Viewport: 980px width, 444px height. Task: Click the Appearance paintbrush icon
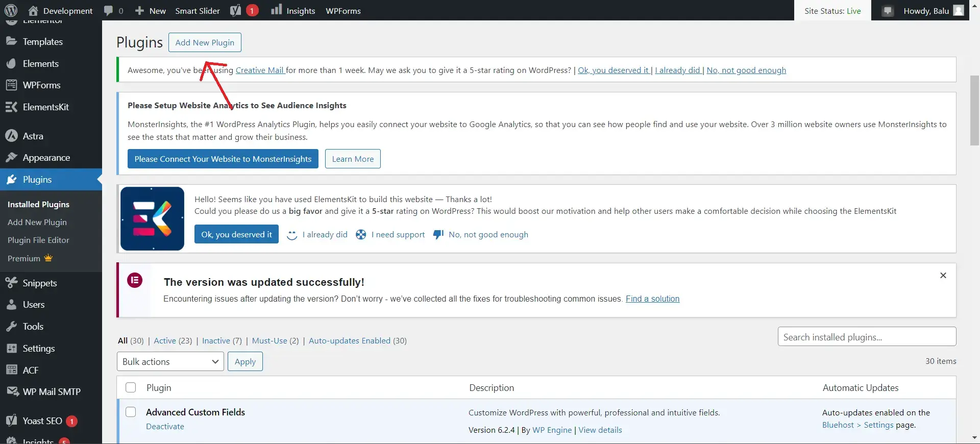pos(12,158)
